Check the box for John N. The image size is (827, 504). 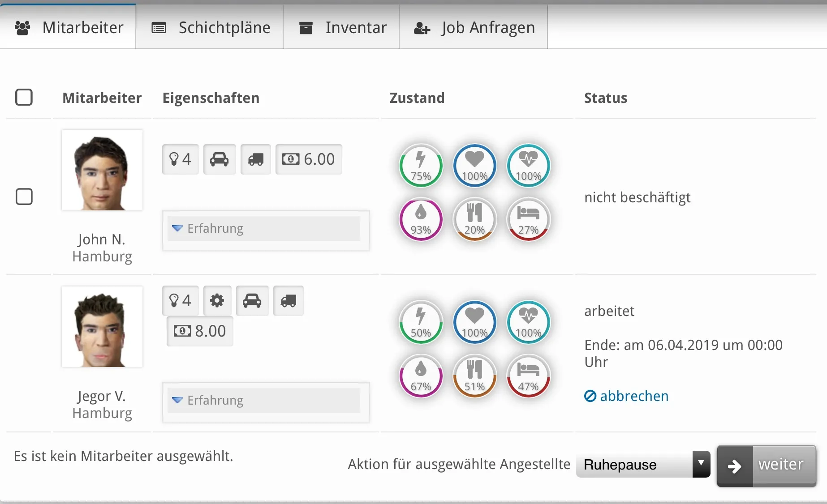pyautogui.click(x=24, y=196)
